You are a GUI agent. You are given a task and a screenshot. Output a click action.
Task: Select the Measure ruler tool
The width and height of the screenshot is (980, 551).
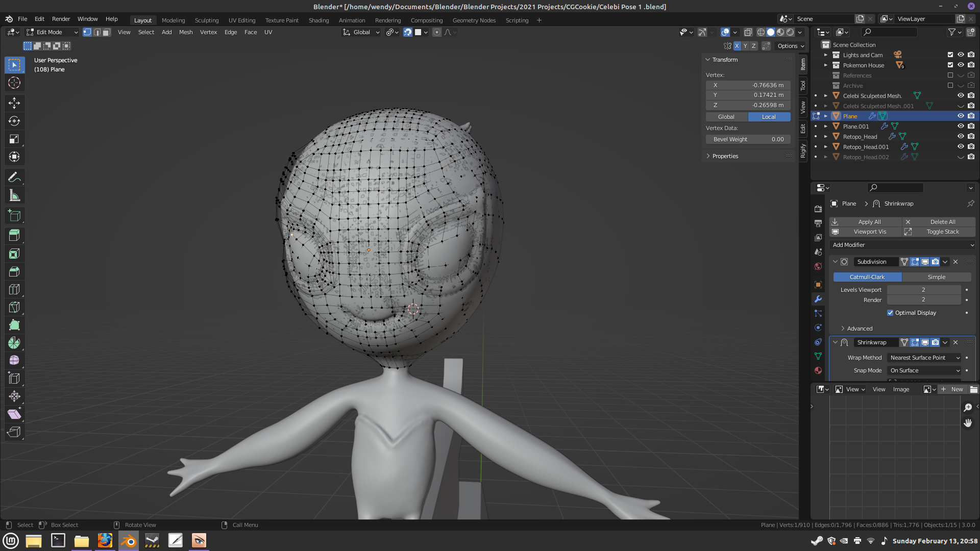[x=14, y=195]
